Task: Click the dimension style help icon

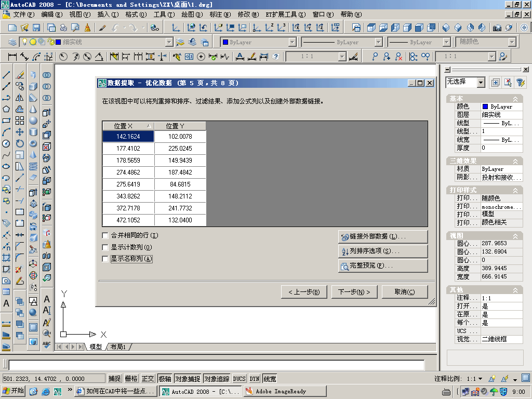Action: pyautogui.click(x=276, y=56)
